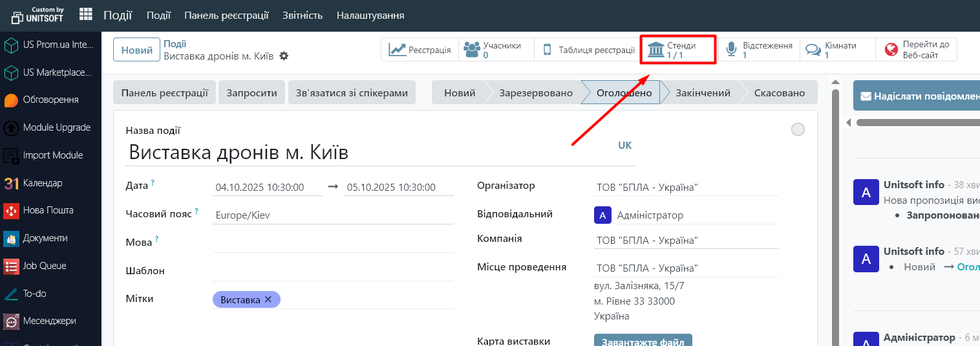Image resolution: width=980 pixels, height=346 pixels.
Task: Open US Marketplace sidebar icon
Action: click(x=11, y=72)
